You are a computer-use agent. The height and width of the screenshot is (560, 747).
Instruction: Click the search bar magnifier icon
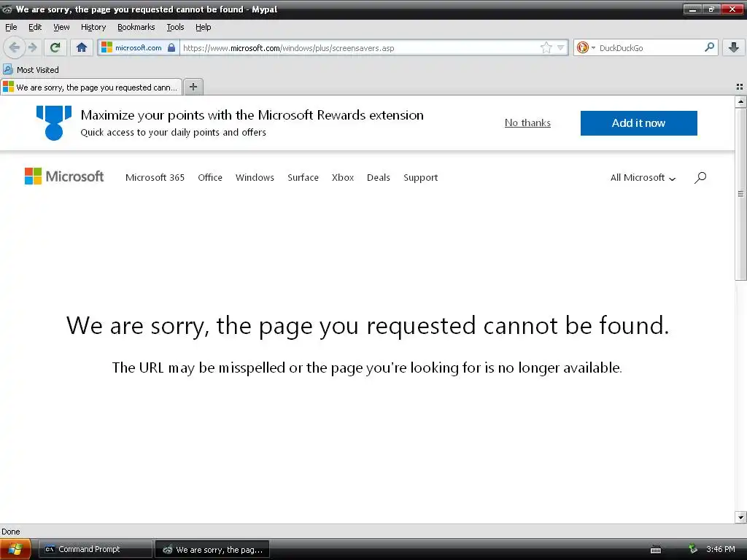[x=709, y=47]
